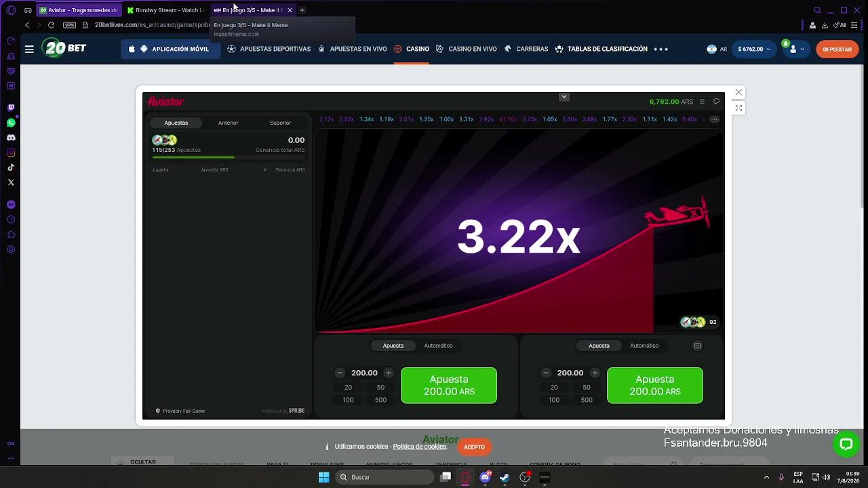
Task: Open the AR language selector
Action: [x=717, y=49]
